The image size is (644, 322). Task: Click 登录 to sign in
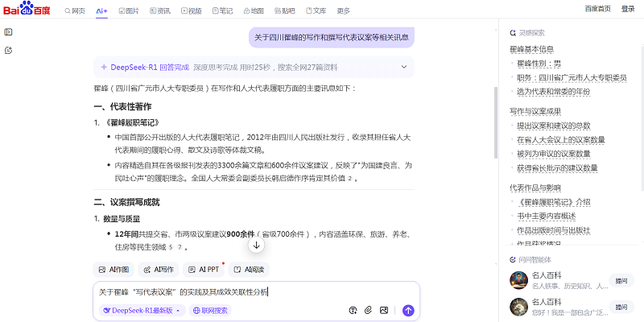tap(628, 9)
